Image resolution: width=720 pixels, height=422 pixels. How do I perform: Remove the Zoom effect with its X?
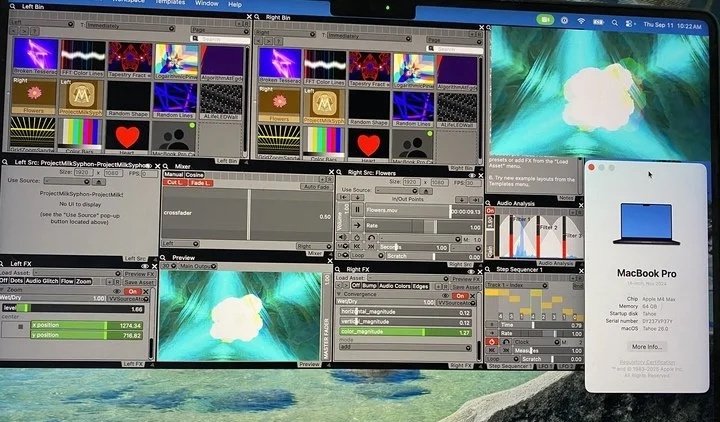(146, 291)
